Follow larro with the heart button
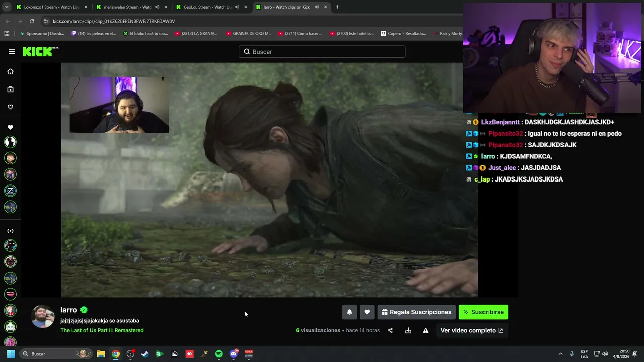This screenshot has height=362, width=644. coord(367,312)
